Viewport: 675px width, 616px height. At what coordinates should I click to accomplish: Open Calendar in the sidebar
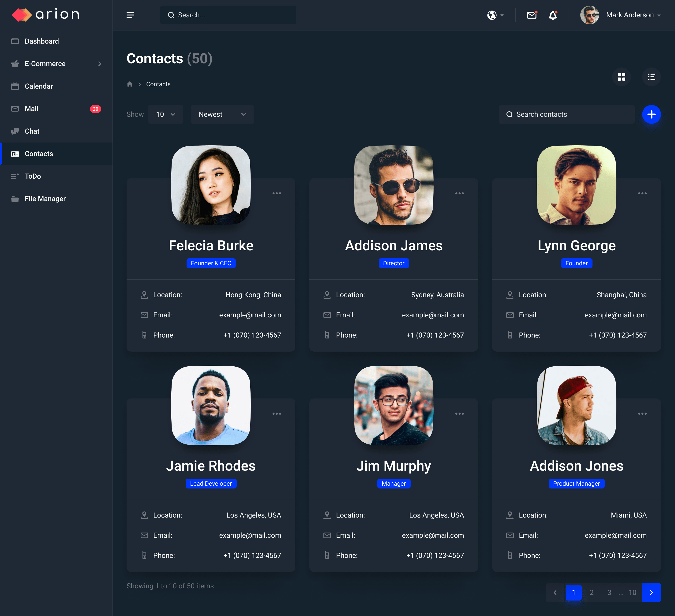tap(39, 86)
